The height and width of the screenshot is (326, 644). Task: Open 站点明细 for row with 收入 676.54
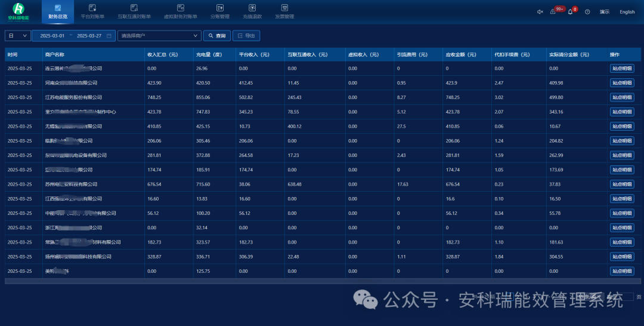pyautogui.click(x=622, y=184)
